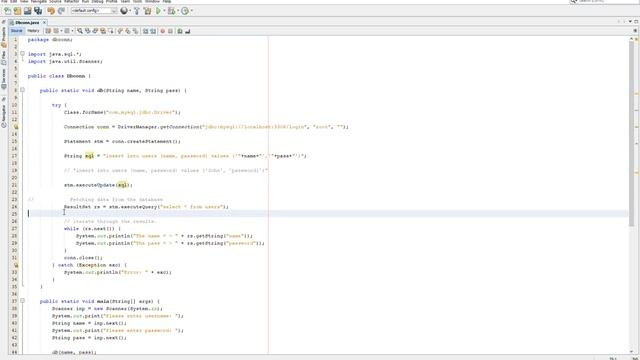Viewport: 640px width, 360px height.
Task: Run project with green play icon
Action: [x=158, y=11]
